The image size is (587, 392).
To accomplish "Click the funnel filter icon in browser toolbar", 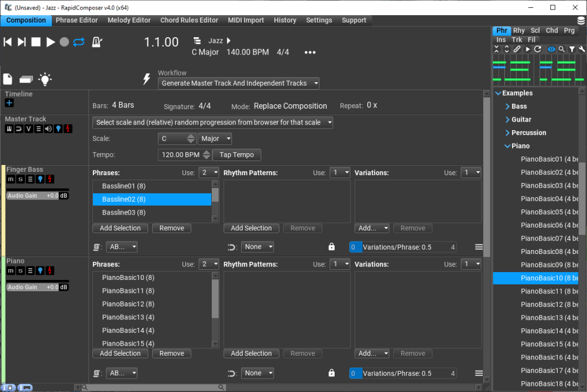I will click(572, 49).
